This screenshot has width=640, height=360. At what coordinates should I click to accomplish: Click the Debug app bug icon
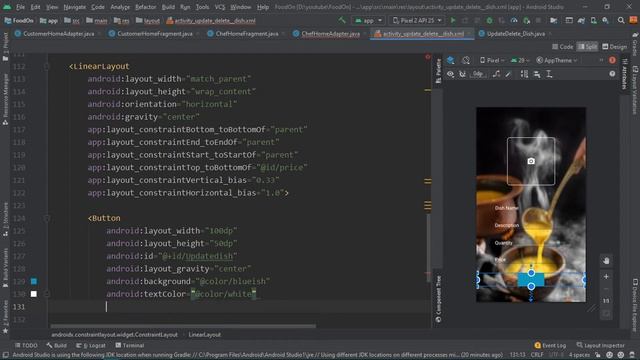point(489,20)
